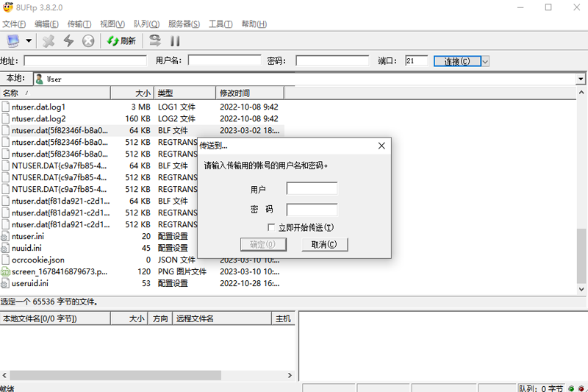588x392 pixels.
Task: Click the queue panel horizontal scrollbar
Action: point(110,375)
